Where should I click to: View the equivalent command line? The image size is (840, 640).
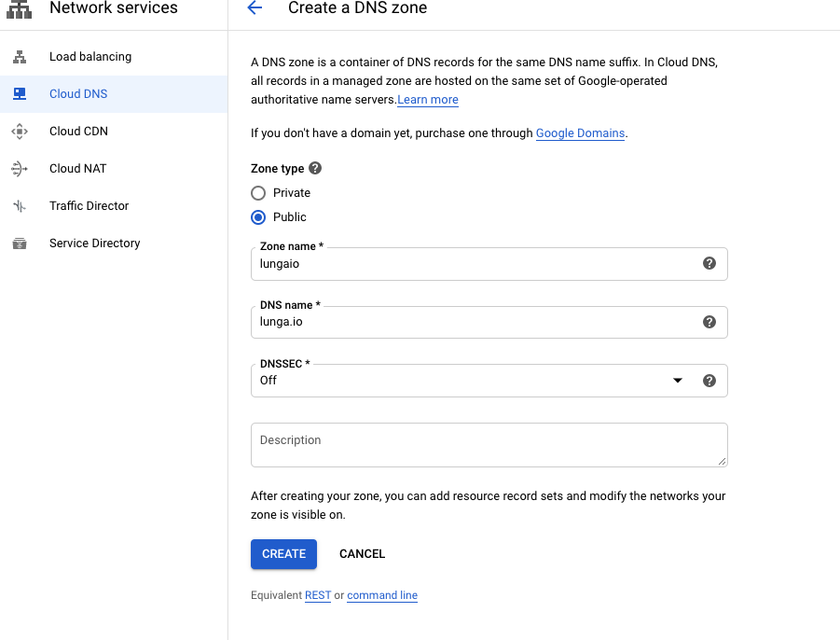coord(382,595)
